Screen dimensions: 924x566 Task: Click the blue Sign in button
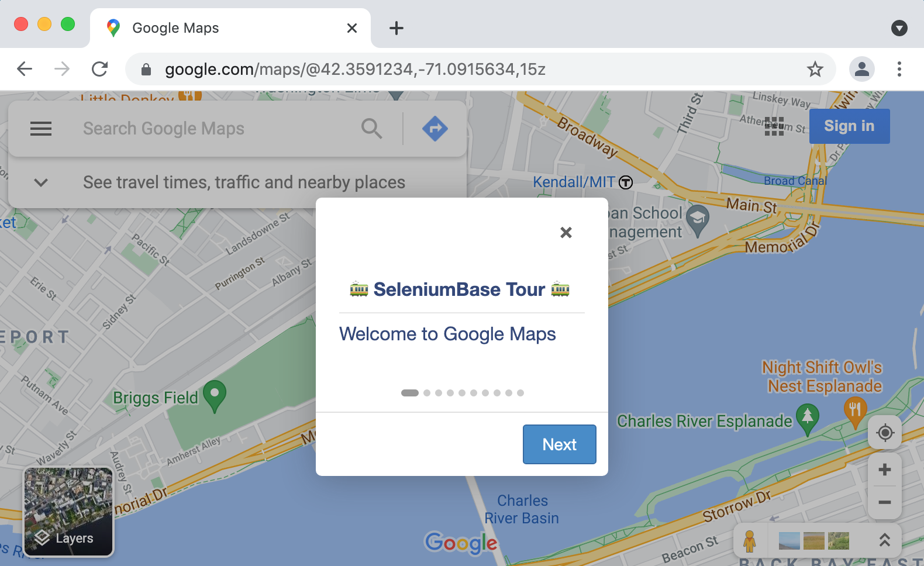tap(850, 126)
